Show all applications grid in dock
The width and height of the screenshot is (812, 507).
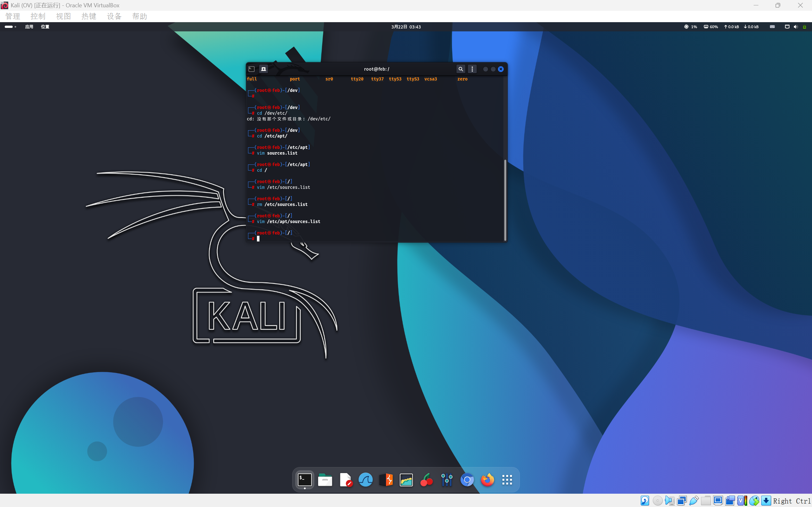pos(507,480)
